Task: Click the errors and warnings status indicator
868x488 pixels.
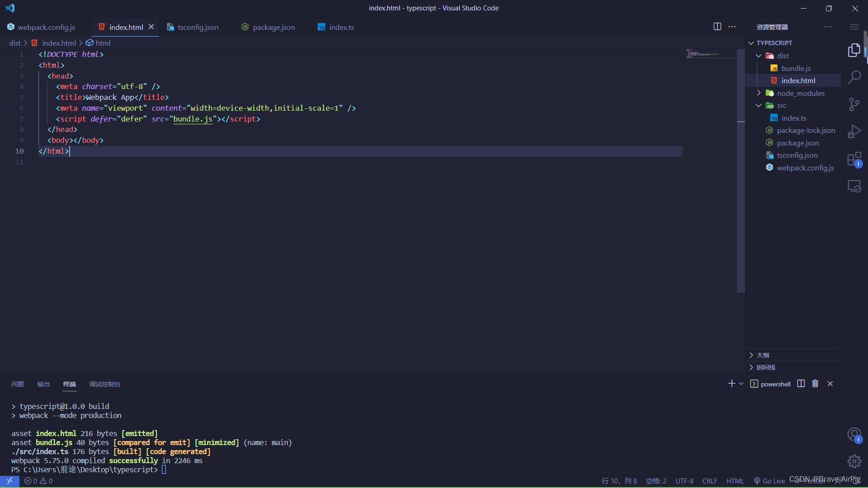Action: tap(38, 481)
